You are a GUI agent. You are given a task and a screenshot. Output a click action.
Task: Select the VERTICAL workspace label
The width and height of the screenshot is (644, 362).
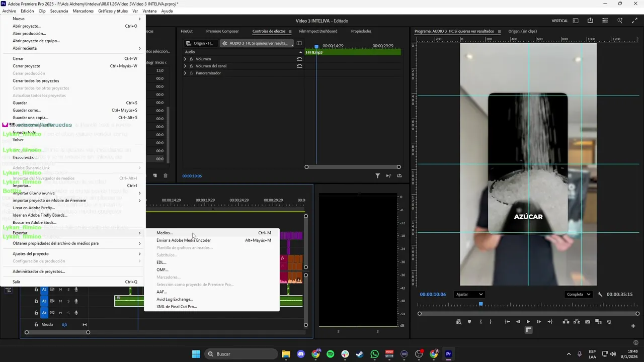pyautogui.click(x=560, y=21)
